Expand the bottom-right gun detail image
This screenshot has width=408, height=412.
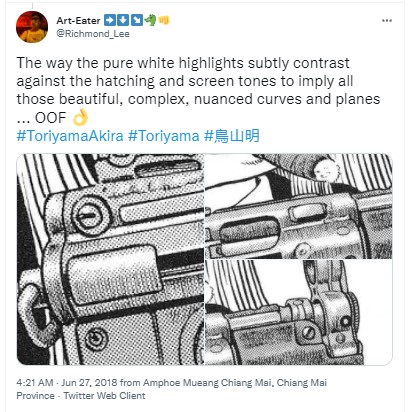tap(299, 312)
